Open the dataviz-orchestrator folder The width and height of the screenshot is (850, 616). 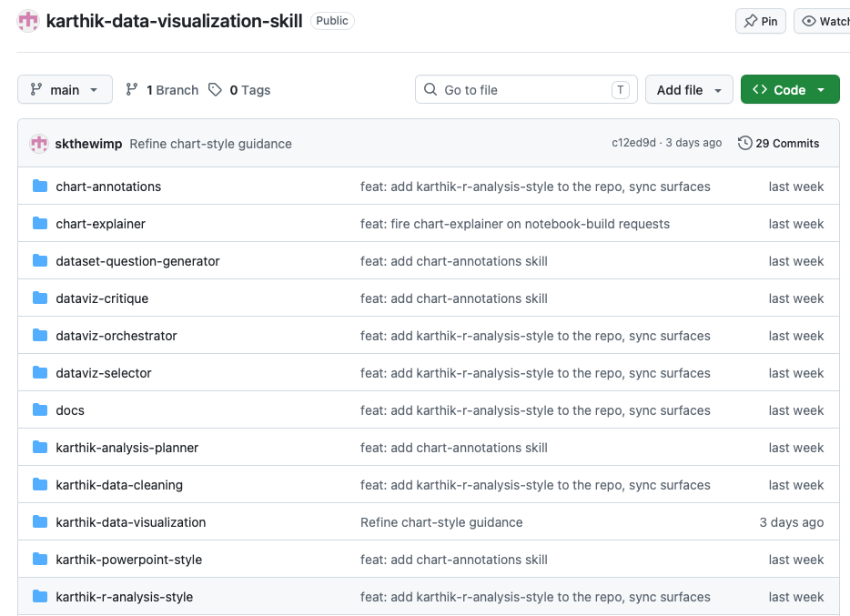point(116,336)
